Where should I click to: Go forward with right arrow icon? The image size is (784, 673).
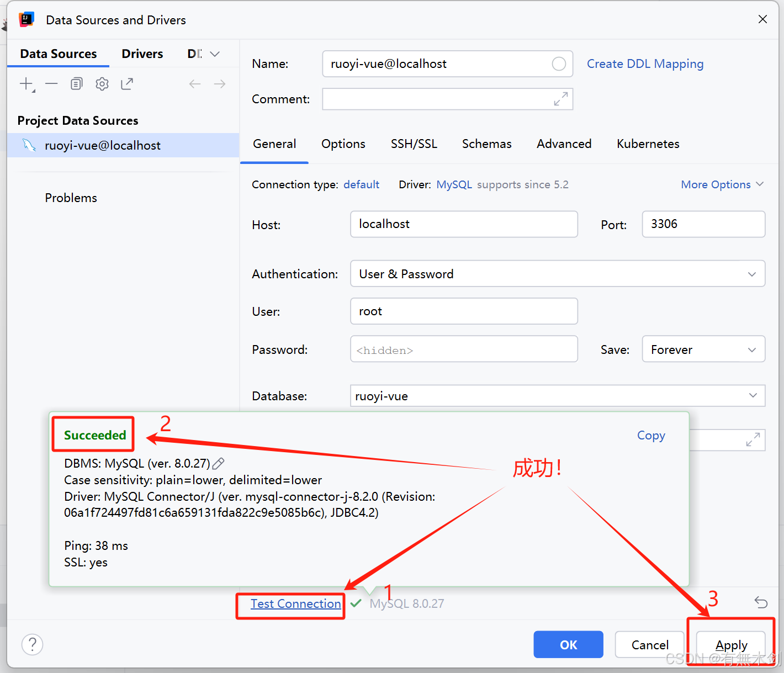click(x=220, y=84)
